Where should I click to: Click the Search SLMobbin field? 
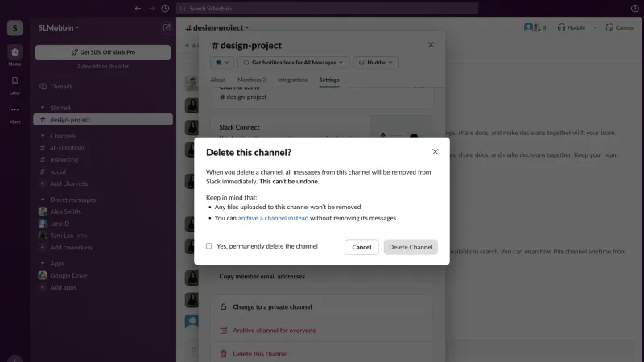(x=327, y=8)
